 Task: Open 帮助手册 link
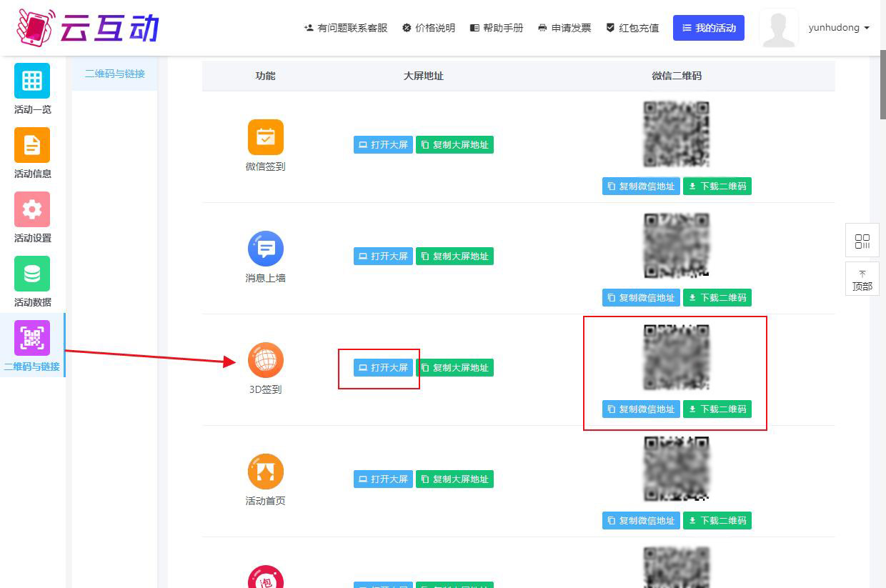tap(497, 28)
